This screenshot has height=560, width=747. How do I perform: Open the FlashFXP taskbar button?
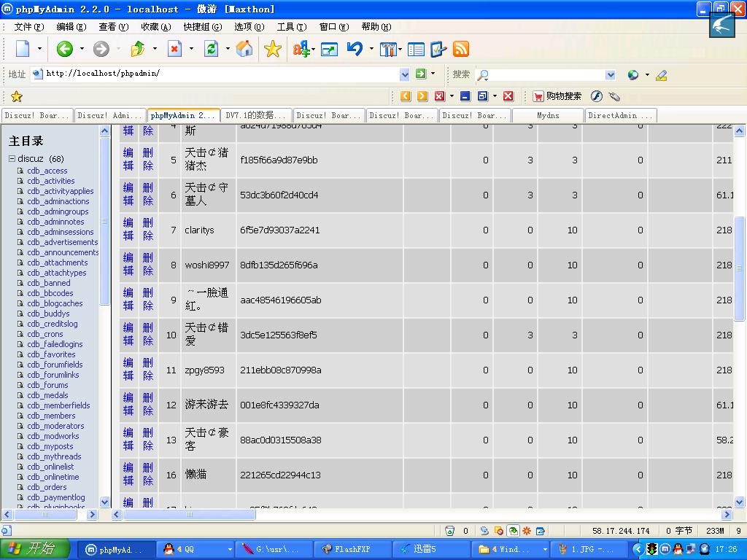point(353,549)
